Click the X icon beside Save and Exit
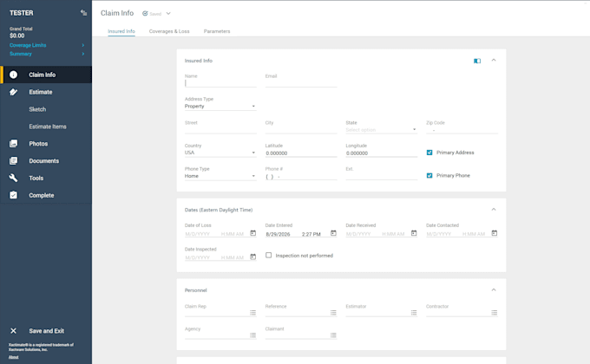Screen dimensions: 590x364 (x=14, y=330)
